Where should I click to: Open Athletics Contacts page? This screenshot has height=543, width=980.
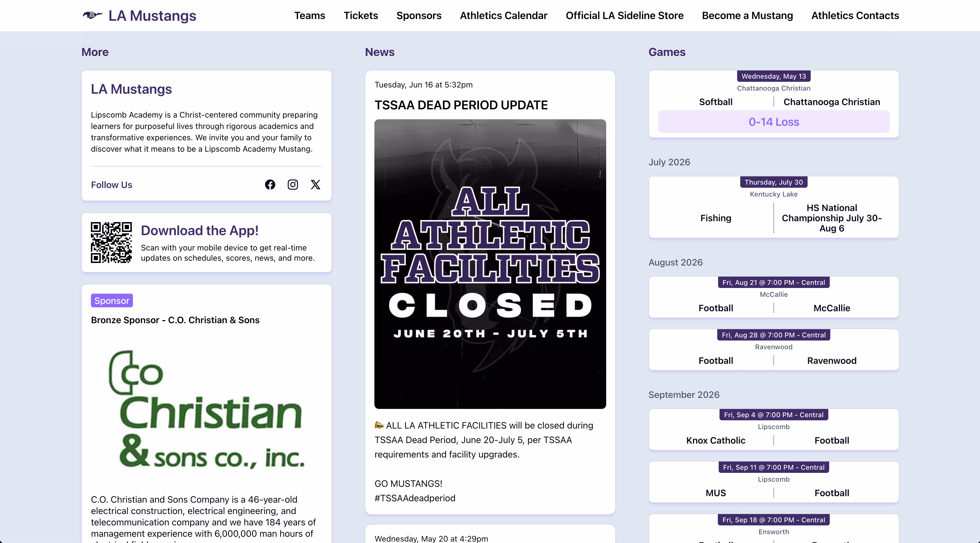click(x=855, y=16)
